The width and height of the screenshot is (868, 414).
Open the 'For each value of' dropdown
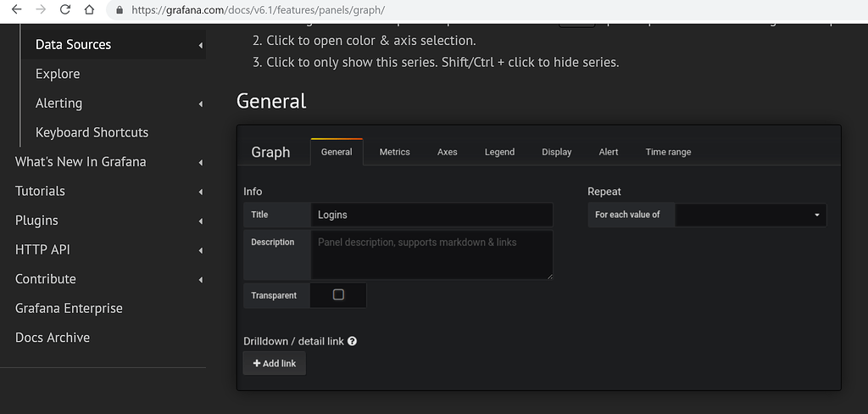[750, 215]
